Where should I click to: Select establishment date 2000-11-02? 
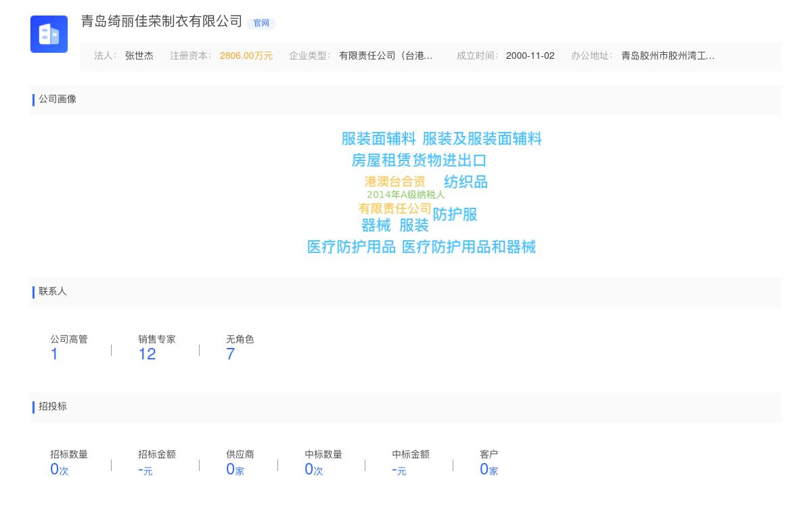pos(530,56)
